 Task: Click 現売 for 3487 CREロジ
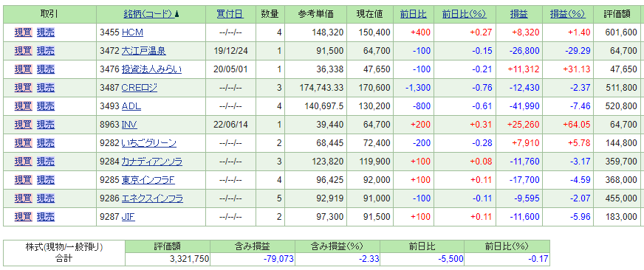coord(45,87)
